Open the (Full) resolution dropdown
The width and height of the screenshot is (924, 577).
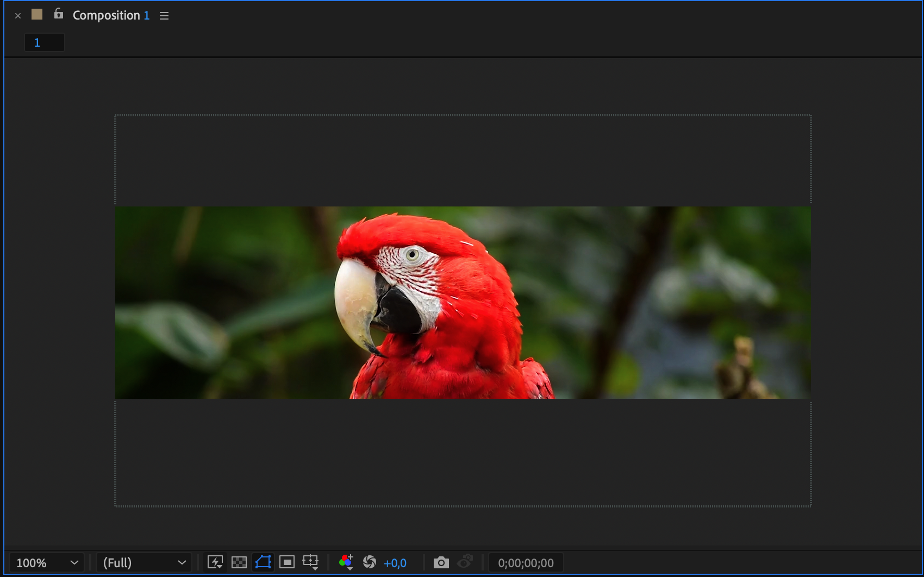point(143,563)
